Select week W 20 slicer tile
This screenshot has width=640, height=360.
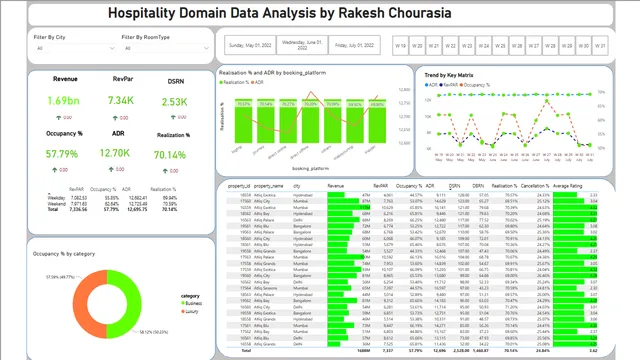(417, 46)
